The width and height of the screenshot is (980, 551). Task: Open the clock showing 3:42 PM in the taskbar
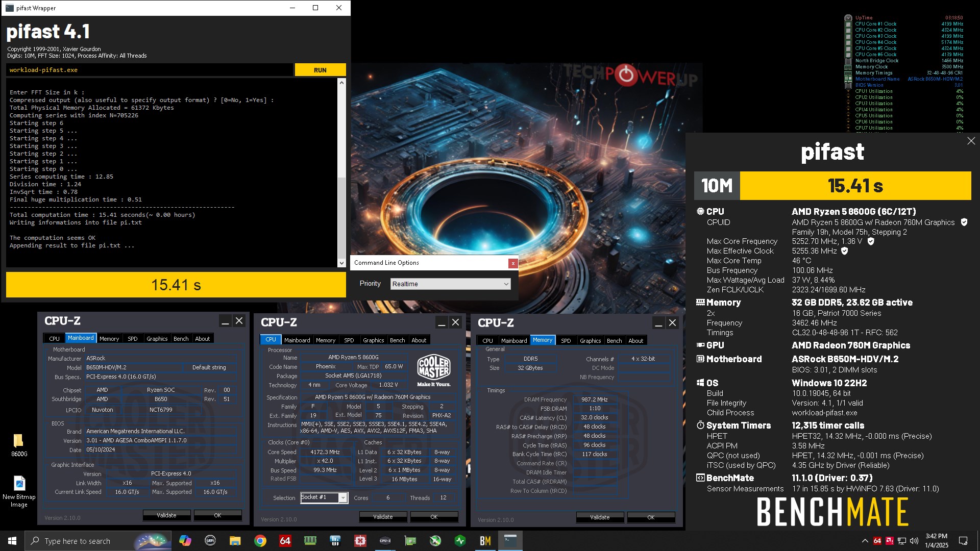(937, 541)
